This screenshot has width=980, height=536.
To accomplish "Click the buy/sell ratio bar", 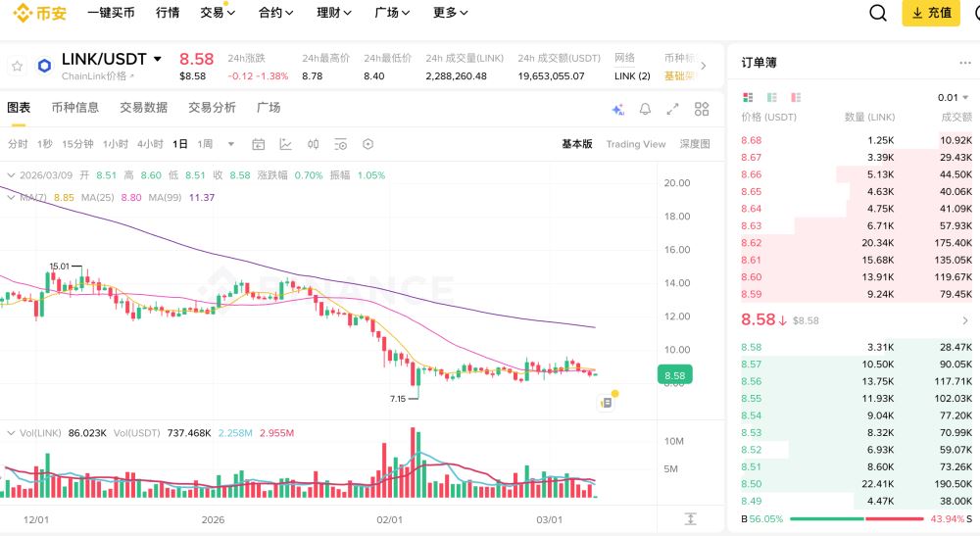I will point(857,518).
